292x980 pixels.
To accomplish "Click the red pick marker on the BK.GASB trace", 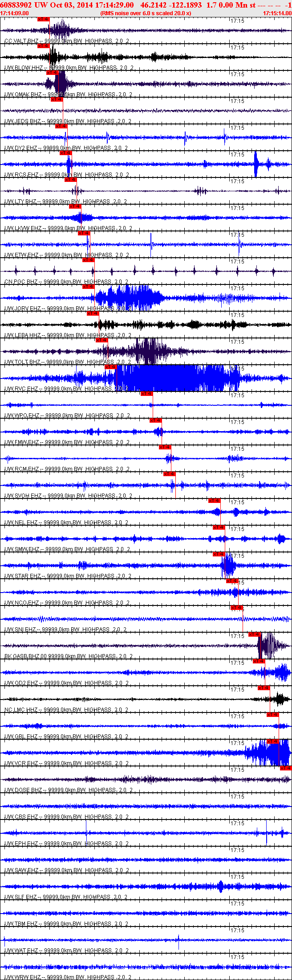I will click(255, 634).
